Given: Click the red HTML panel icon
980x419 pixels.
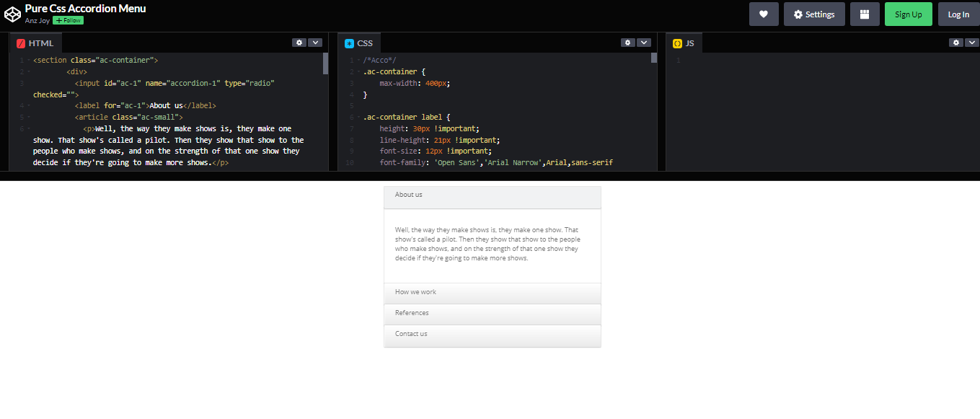Looking at the screenshot, I should (x=20, y=43).
